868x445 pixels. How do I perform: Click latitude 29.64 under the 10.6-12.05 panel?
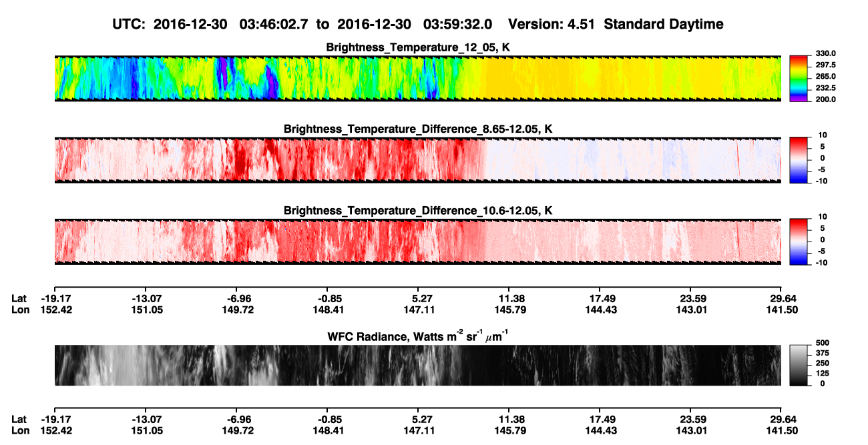tap(781, 298)
